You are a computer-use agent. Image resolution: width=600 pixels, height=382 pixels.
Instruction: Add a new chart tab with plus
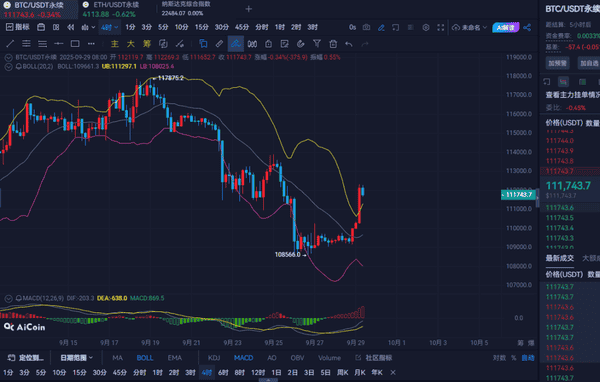pos(249,9)
